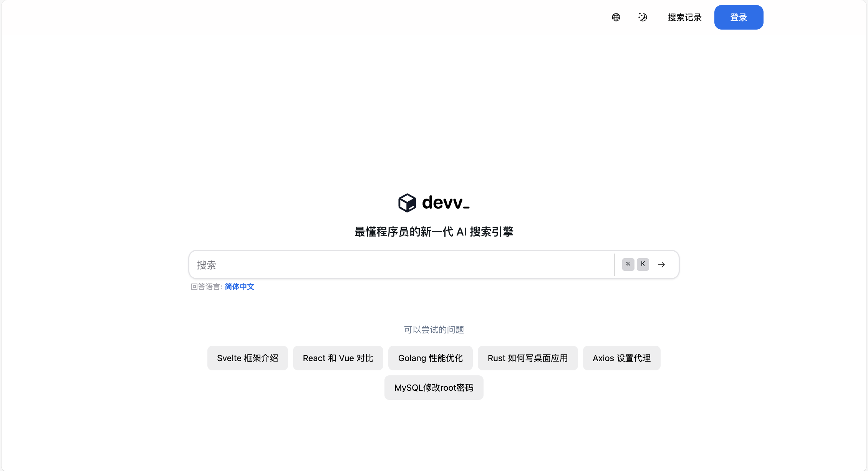This screenshot has width=868, height=471.
Task: Open the globe language selector
Action: point(616,17)
